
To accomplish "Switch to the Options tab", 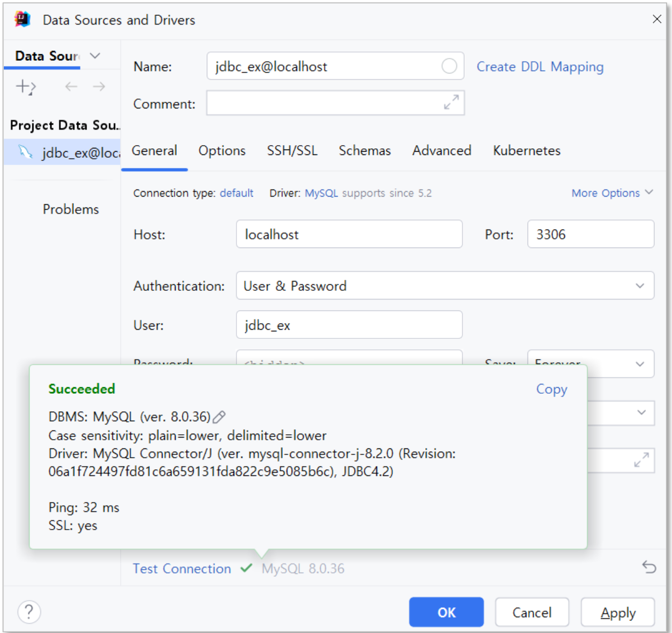I will pos(222,151).
